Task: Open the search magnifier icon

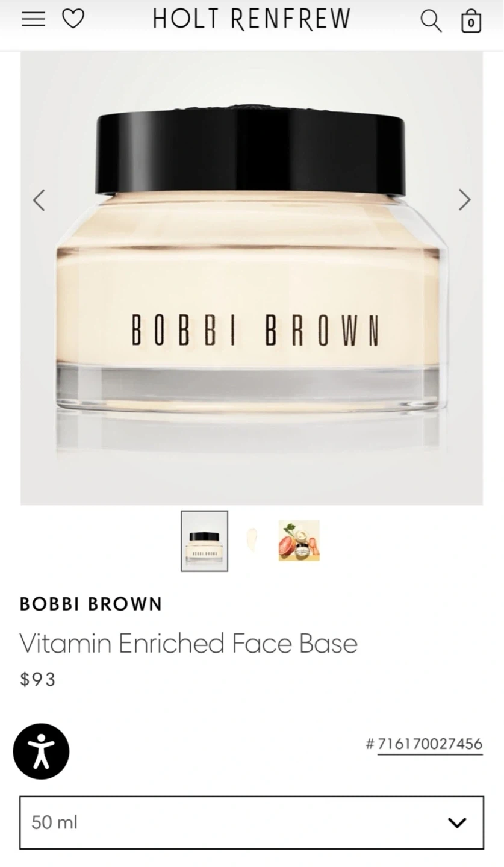Action: (x=431, y=20)
